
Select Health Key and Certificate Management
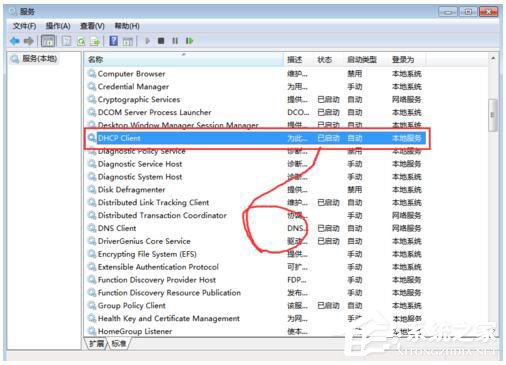[255, 318]
